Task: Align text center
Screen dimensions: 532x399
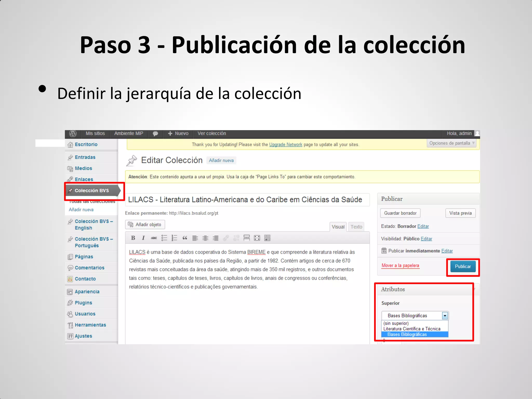Action: pos(205,238)
